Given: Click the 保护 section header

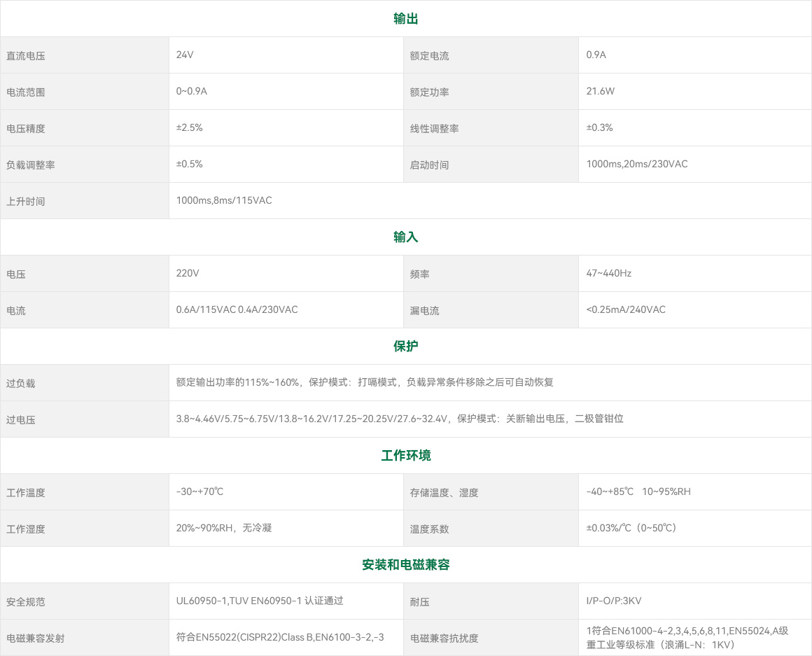Looking at the screenshot, I should coord(405,347).
